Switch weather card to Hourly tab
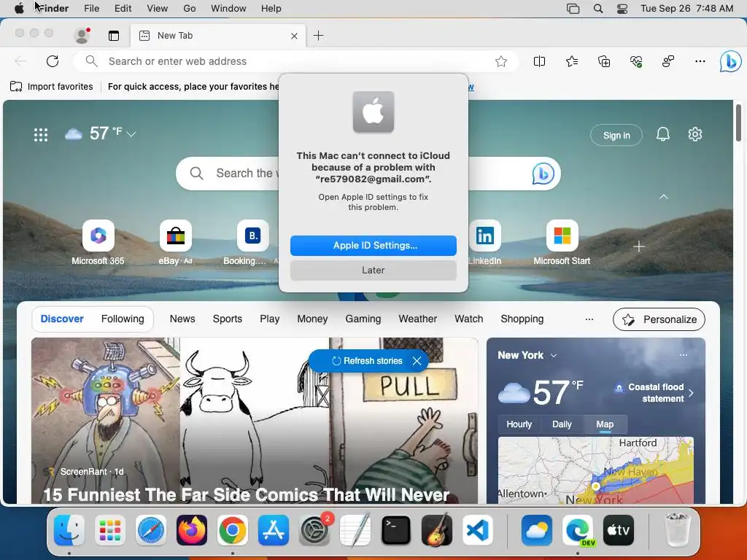The width and height of the screenshot is (747, 560). point(519,424)
